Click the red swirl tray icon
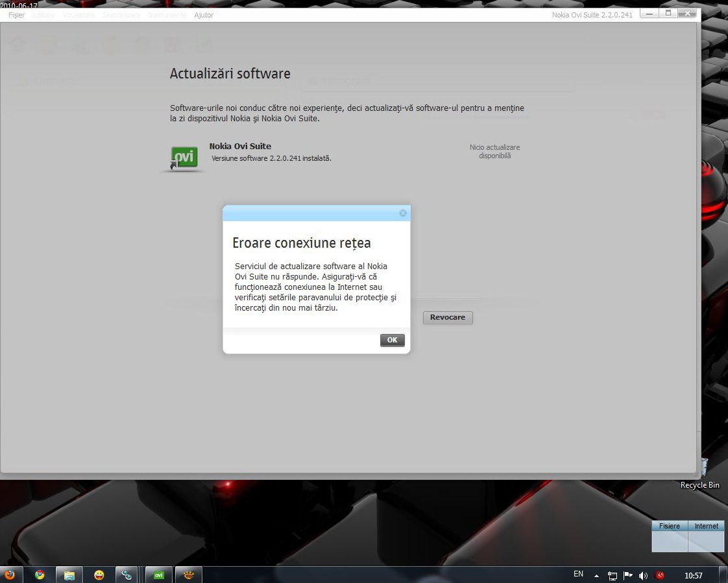The width and height of the screenshot is (728, 583). coord(659,576)
